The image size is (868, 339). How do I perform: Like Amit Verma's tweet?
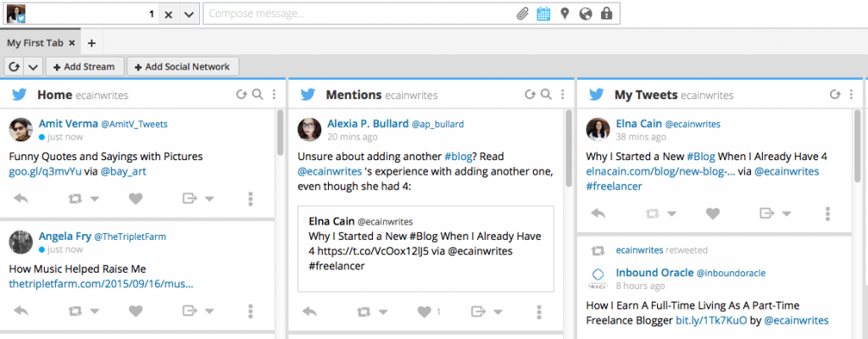click(x=136, y=199)
